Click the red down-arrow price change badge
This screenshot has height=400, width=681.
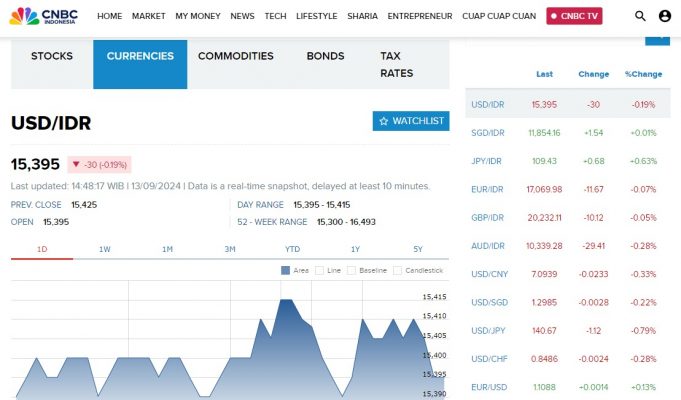tap(99, 165)
